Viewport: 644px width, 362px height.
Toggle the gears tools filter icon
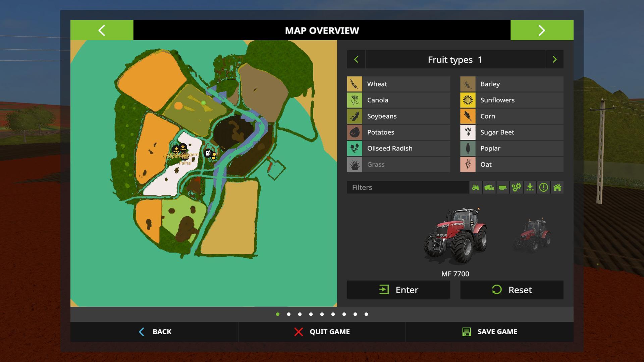516,187
